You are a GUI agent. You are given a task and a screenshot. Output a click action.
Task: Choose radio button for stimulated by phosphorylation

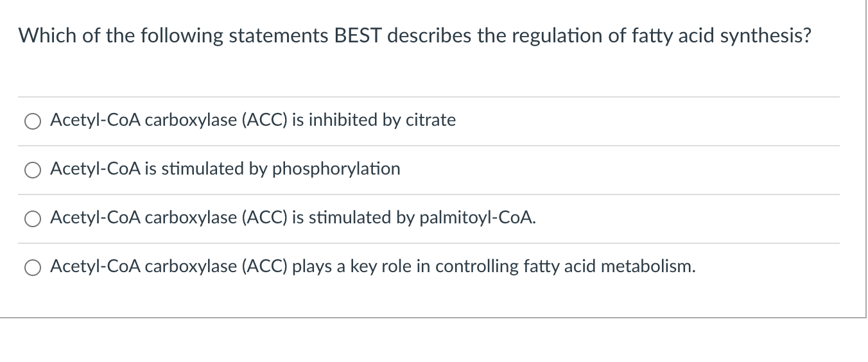click(x=33, y=170)
